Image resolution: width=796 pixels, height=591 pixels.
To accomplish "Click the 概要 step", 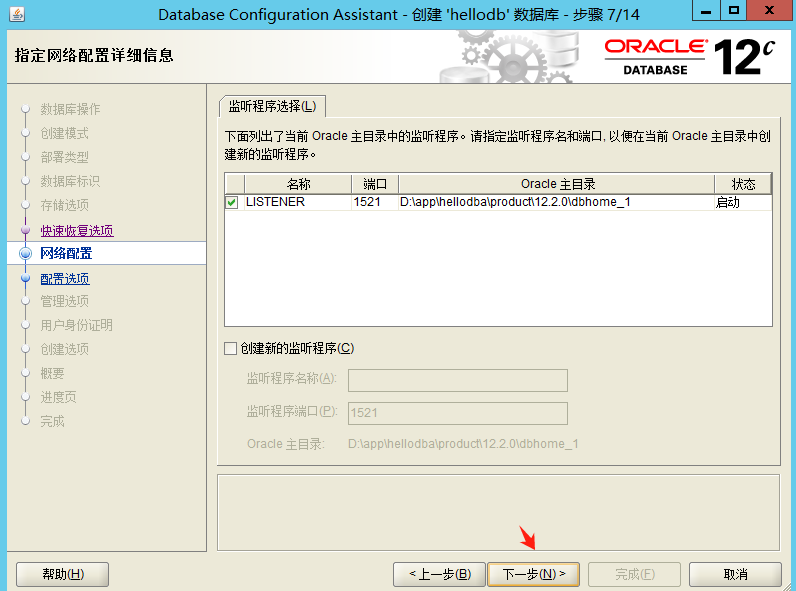I will 52,373.
